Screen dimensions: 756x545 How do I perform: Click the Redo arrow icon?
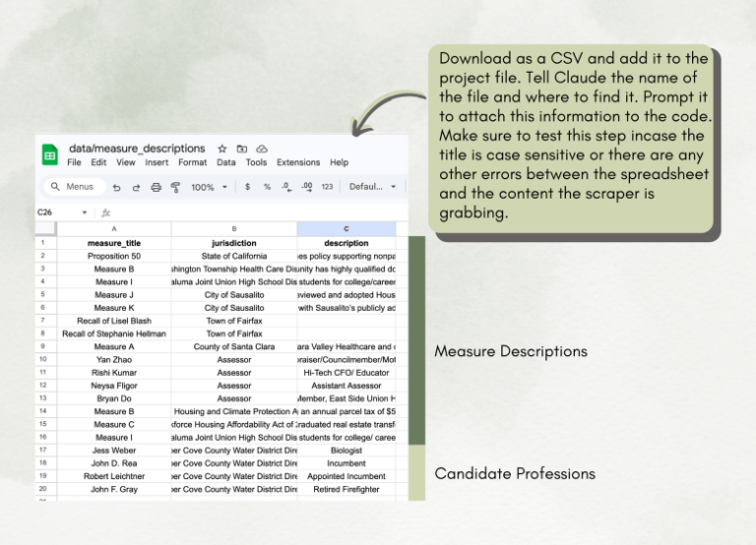[136, 187]
